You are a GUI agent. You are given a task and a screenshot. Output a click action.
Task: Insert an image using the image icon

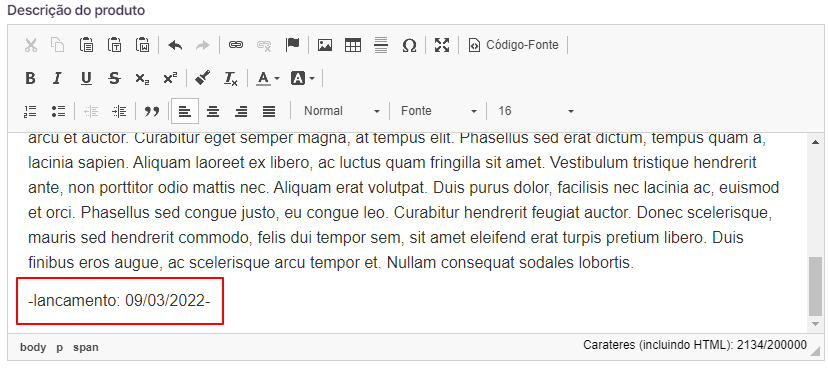click(x=325, y=45)
